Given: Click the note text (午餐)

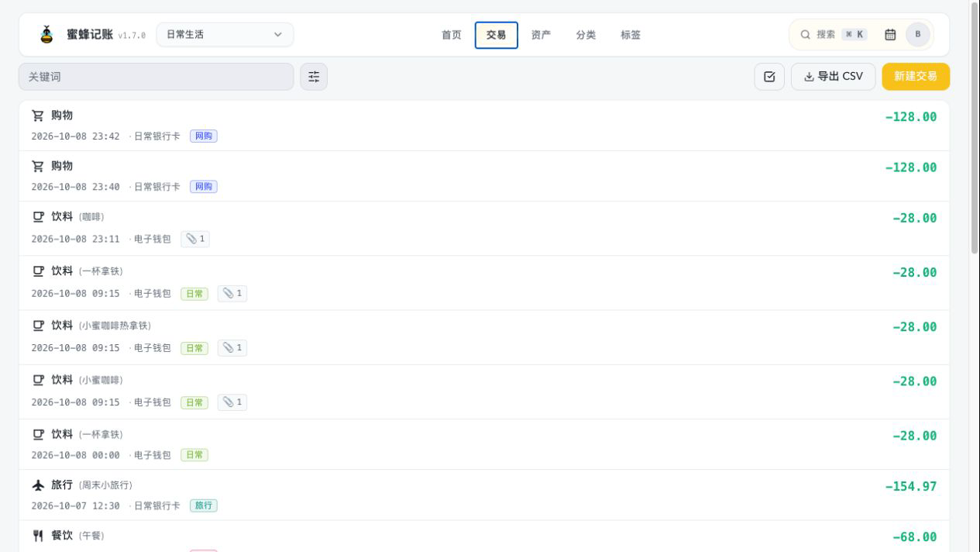Looking at the screenshot, I should pyautogui.click(x=91, y=536).
